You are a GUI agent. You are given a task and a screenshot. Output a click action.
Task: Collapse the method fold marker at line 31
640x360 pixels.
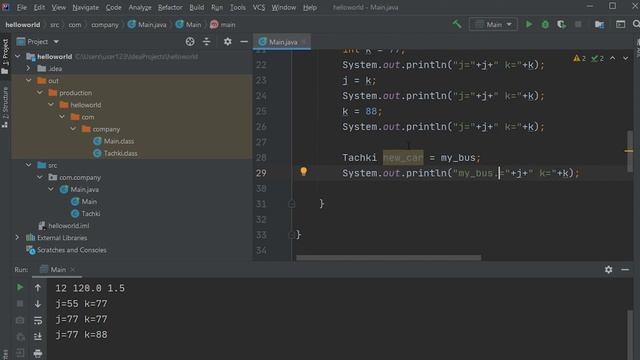tap(291, 204)
